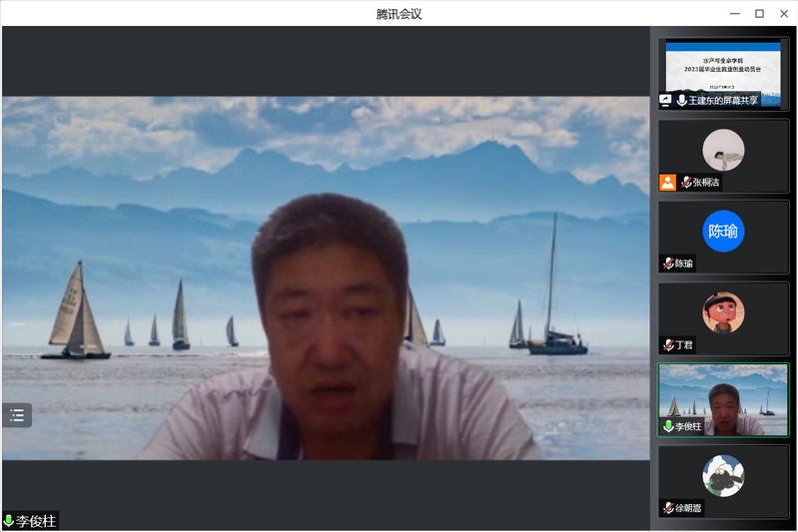Click the blue 陈瑜 avatar circle
Image resolution: width=798 pixels, height=532 pixels.
[x=723, y=231]
